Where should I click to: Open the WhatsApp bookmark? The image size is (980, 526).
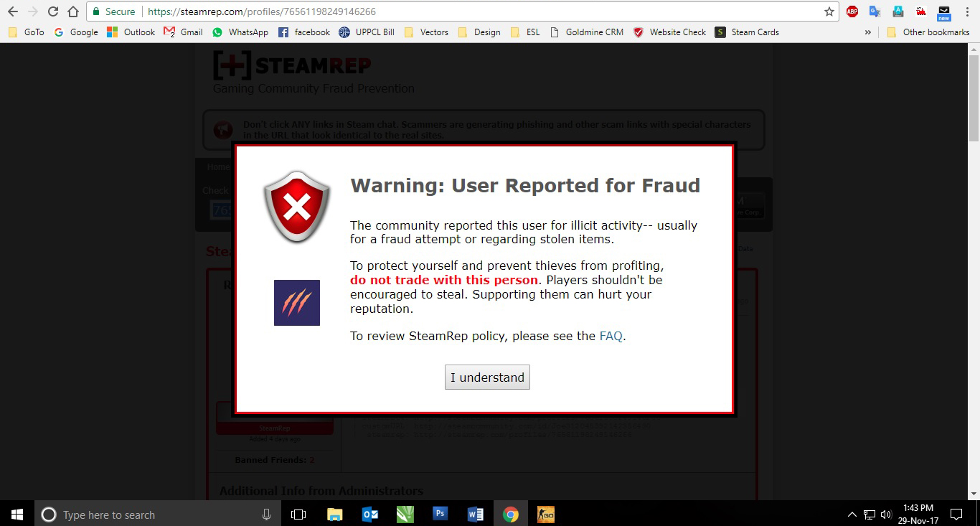point(240,32)
